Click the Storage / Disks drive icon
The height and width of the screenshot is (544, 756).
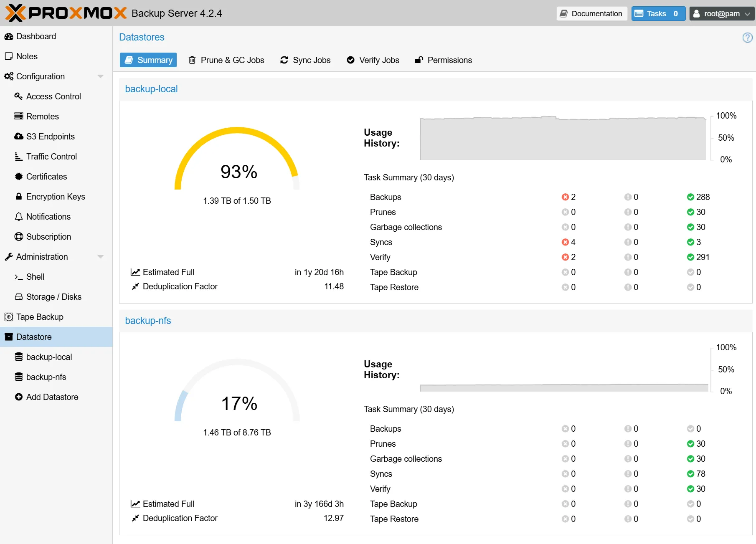pos(18,297)
